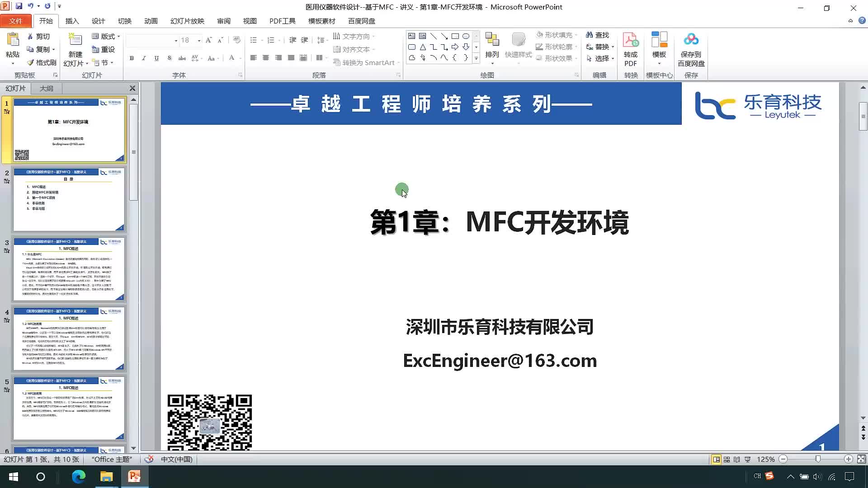868x488 pixels.
Task: Open the font color A picker
Action: pyautogui.click(x=231, y=58)
